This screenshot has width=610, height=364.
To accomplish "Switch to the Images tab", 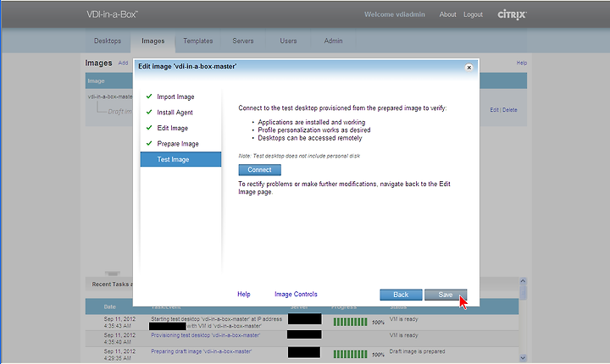I will pos(152,41).
